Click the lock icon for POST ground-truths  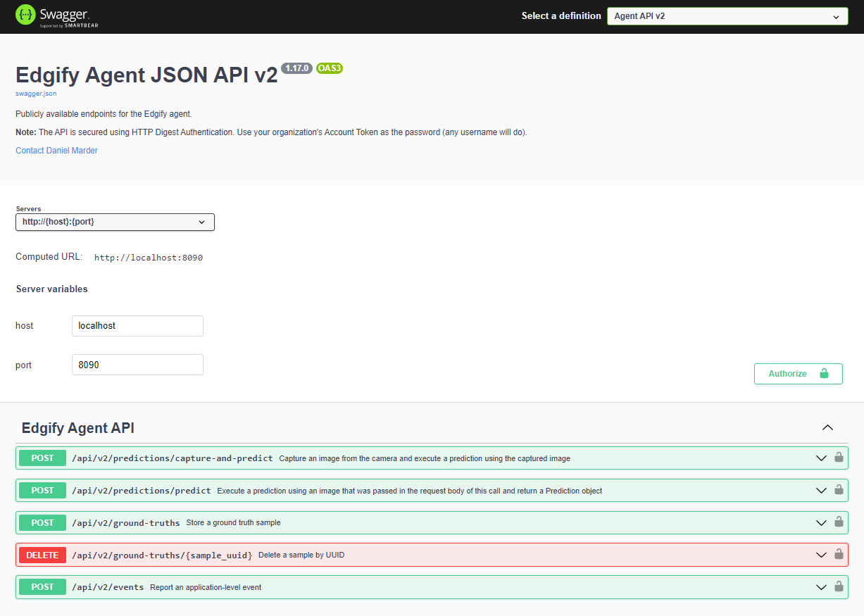tap(839, 522)
